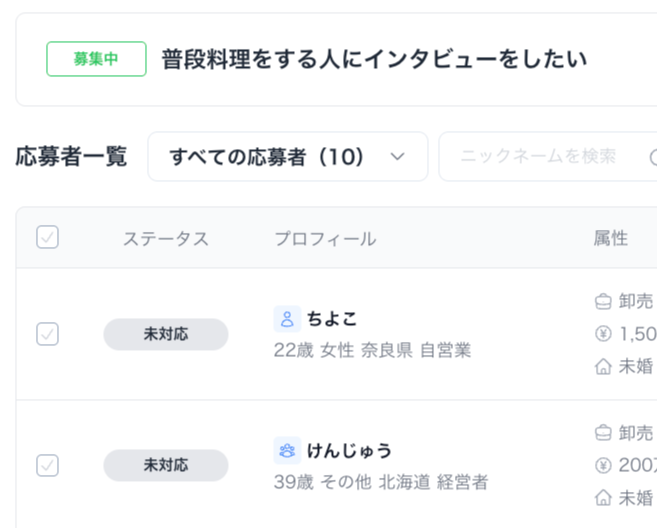Focus the ニックネームを検索 search field
Image resolution: width=657 pixels, height=528 pixels.
[x=540, y=157]
